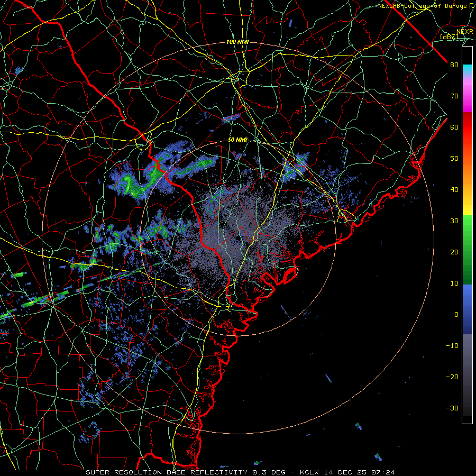Click the 'KCLX' radar station identifier
The image size is (476, 476).
(x=309, y=472)
